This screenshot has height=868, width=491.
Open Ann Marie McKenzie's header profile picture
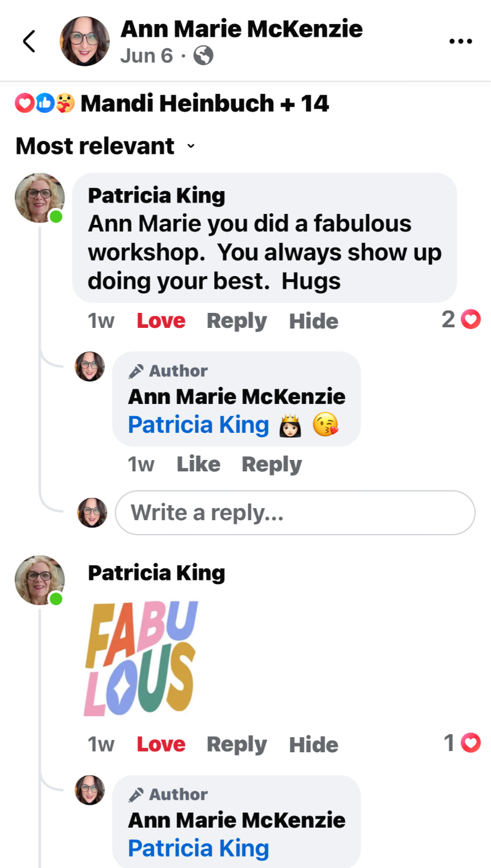(x=84, y=41)
